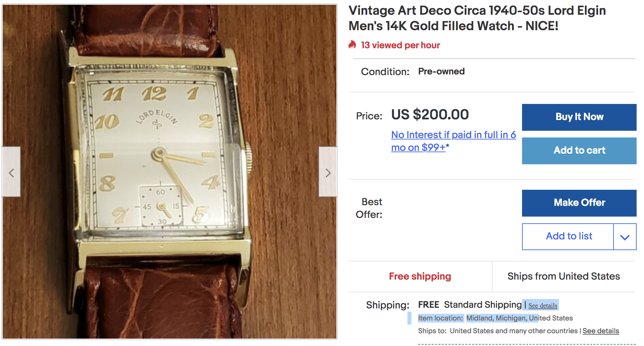The image size is (644, 346).
Task: Add the watch to cart
Action: tap(579, 151)
